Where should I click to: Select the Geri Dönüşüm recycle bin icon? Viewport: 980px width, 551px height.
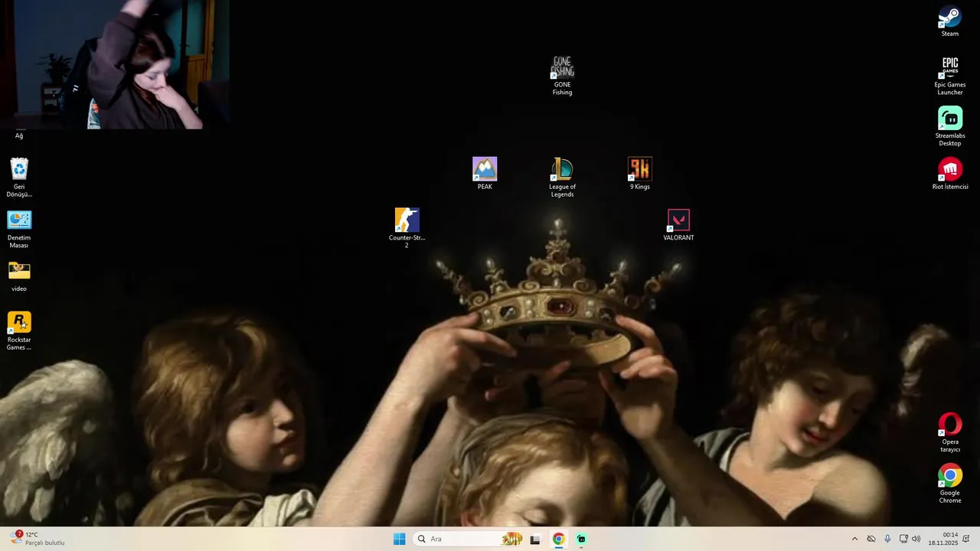(19, 178)
